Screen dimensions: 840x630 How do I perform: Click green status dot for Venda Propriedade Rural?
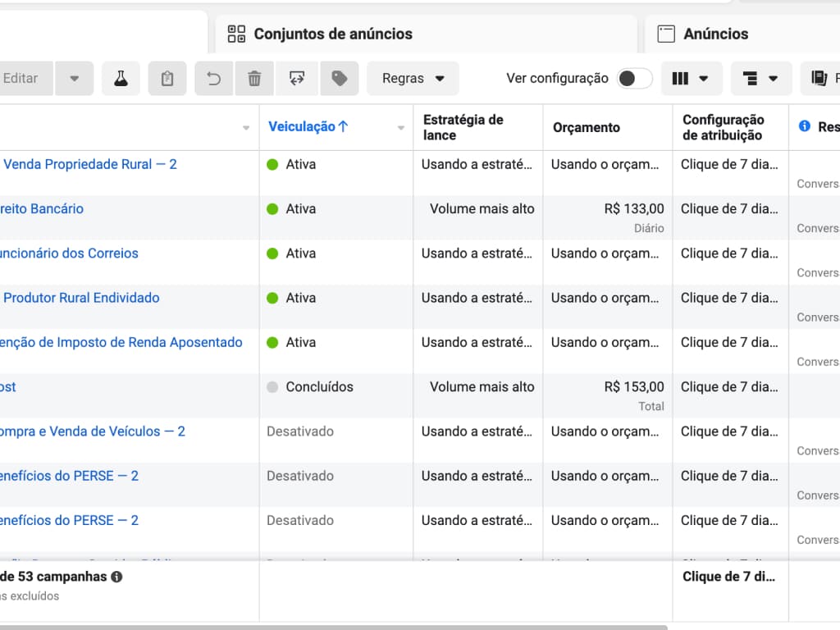coord(272,164)
